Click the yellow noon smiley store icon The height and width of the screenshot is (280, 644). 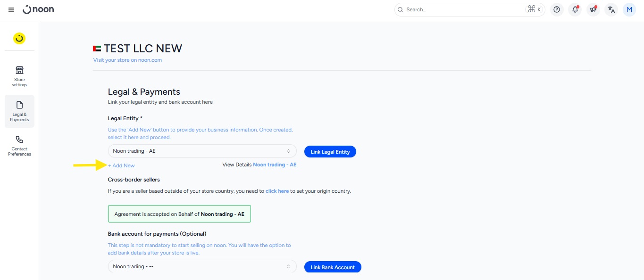tap(19, 39)
